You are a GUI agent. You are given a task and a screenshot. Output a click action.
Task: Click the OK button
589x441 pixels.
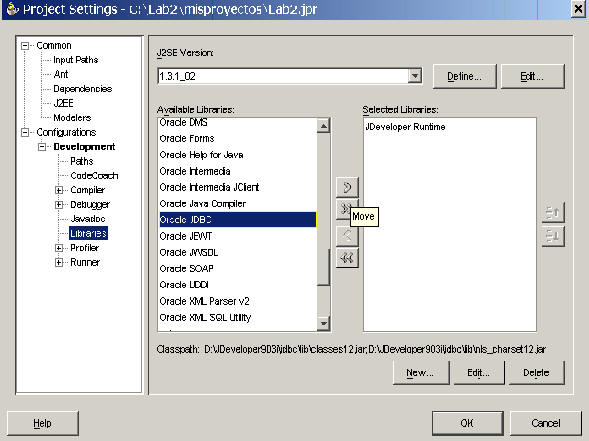(468, 423)
